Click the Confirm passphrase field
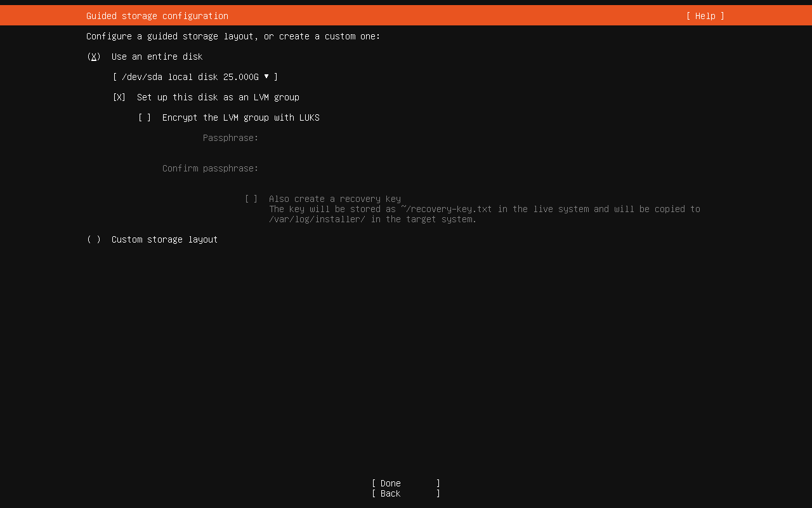 tap(317, 168)
